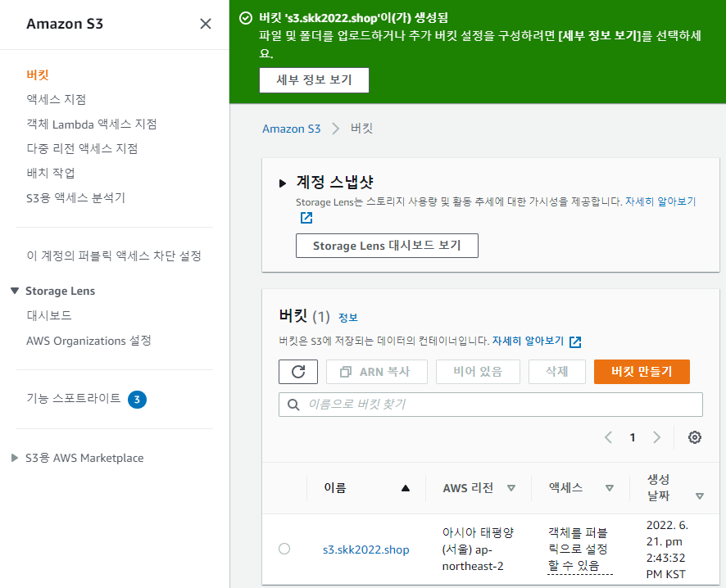Image resolution: width=726 pixels, height=588 pixels.
Task: Expand the 계정 스냅샷 section
Action: 283,183
